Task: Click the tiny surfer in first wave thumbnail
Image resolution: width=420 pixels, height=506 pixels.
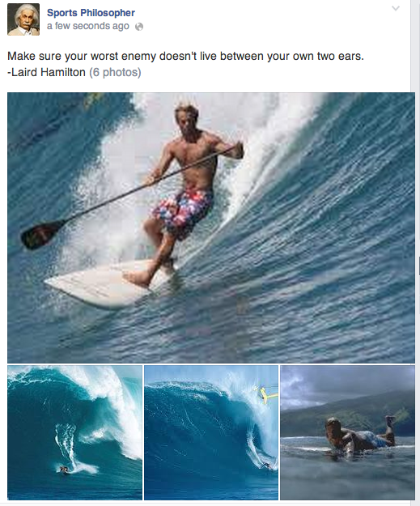Action: coord(64,470)
